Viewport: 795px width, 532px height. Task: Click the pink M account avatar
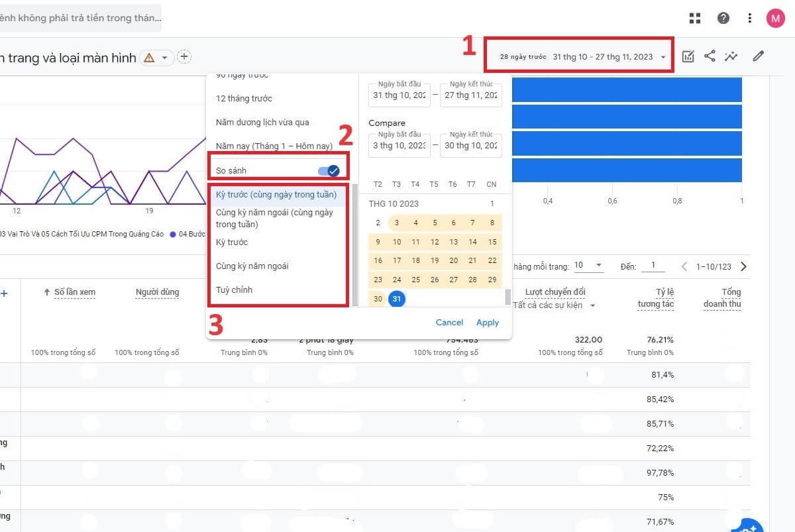point(775,18)
